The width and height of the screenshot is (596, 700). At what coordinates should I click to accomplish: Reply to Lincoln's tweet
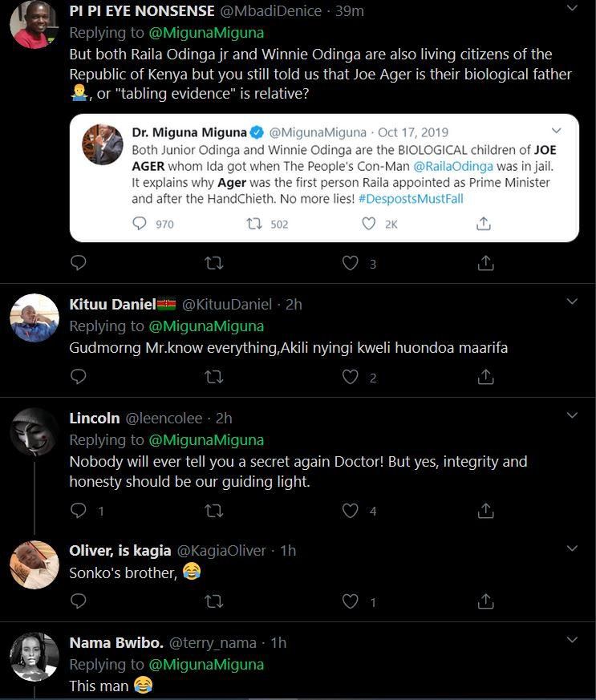pyautogui.click(x=79, y=510)
